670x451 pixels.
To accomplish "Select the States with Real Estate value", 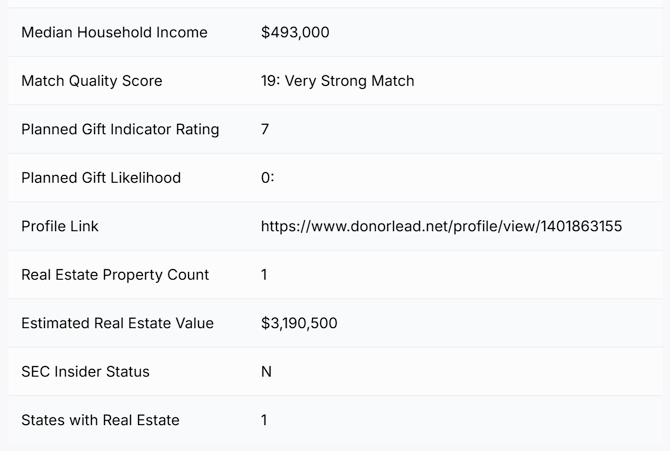I will (264, 420).
